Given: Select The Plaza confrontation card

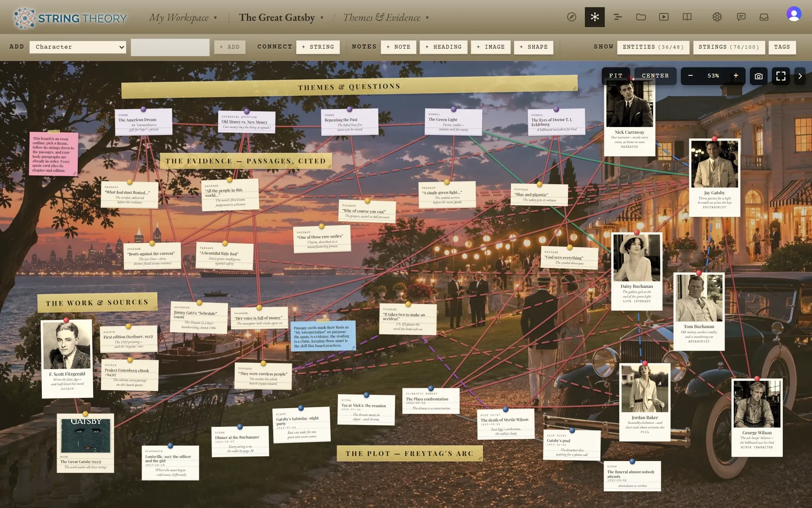Looking at the screenshot, I should [431, 400].
